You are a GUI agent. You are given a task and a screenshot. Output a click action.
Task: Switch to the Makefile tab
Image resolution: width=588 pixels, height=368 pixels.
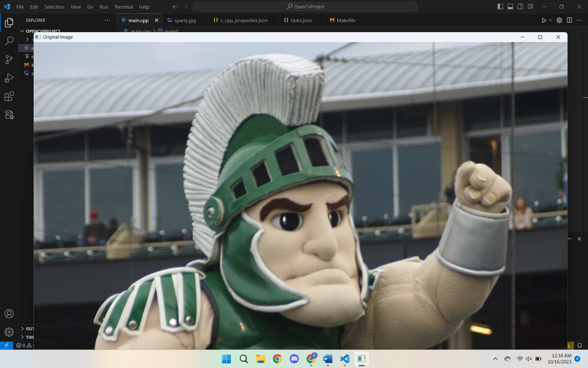346,20
